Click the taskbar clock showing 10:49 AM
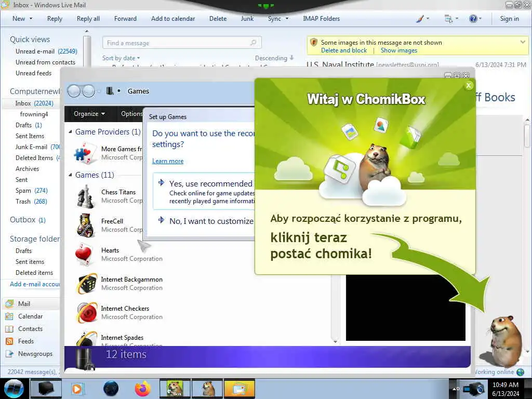The width and height of the screenshot is (532, 399). [505, 389]
